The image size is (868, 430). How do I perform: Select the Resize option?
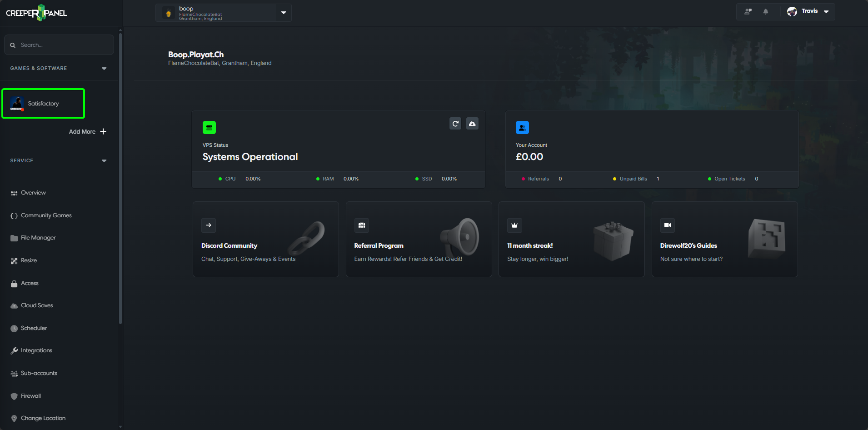click(x=29, y=260)
